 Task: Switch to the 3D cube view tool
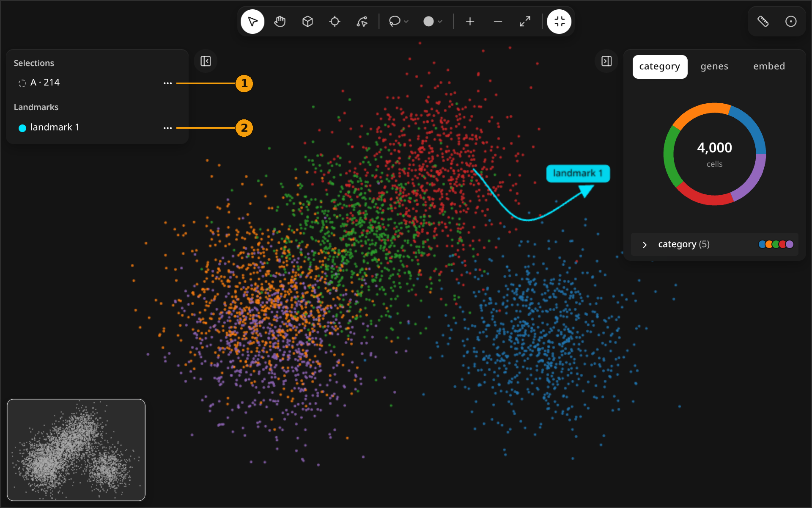307,22
